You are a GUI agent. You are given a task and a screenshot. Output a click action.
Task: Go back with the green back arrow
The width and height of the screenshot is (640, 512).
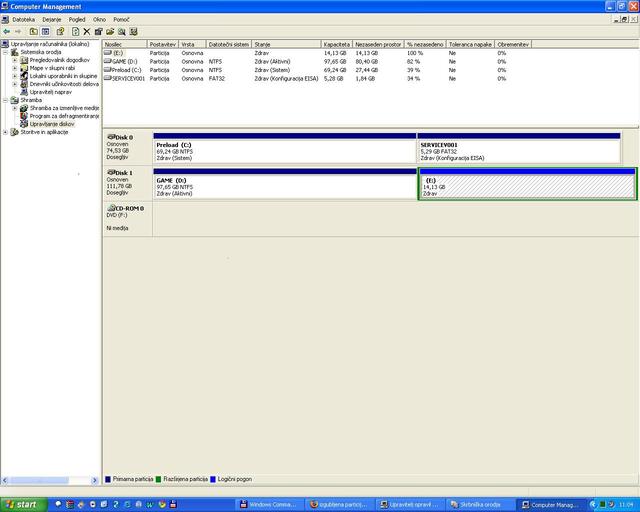[x=7, y=31]
